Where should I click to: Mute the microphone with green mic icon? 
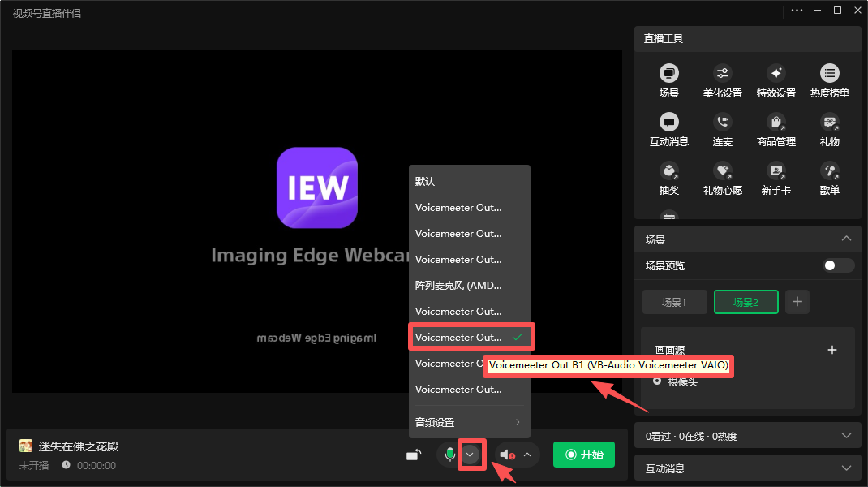click(450, 455)
